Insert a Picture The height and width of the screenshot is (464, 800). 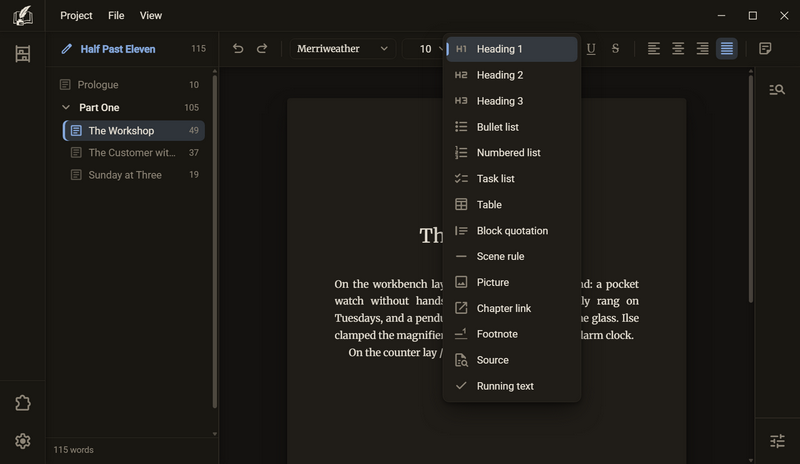pyautogui.click(x=512, y=282)
